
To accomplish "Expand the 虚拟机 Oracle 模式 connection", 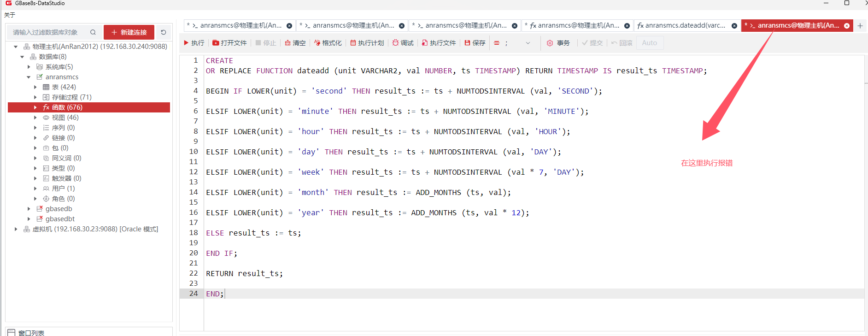I will click(x=16, y=229).
